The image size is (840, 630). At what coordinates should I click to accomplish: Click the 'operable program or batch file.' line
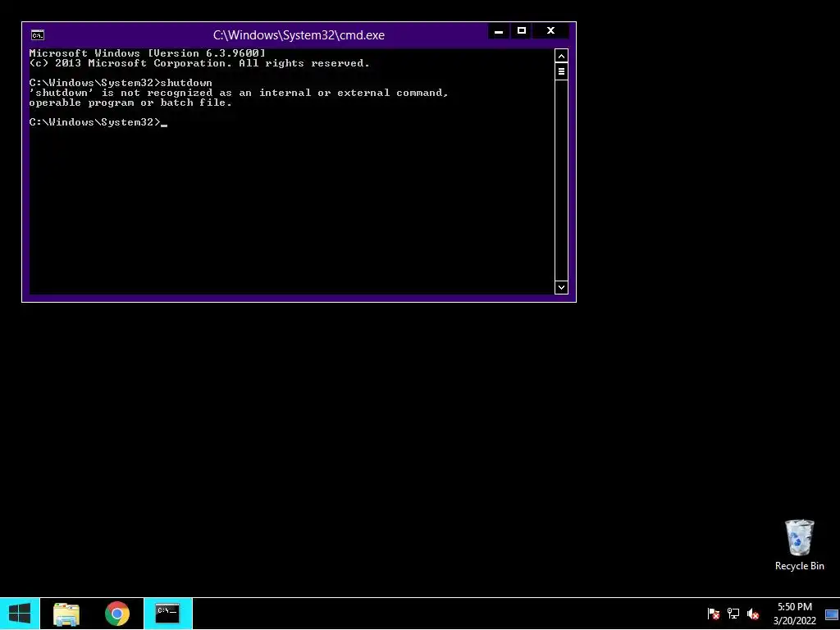click(130, 103)
